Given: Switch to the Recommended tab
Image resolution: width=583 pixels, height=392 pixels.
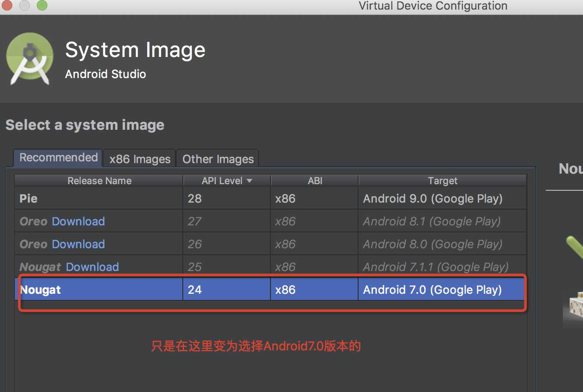Looking at the screenshot, I should (x=58, y=158).
